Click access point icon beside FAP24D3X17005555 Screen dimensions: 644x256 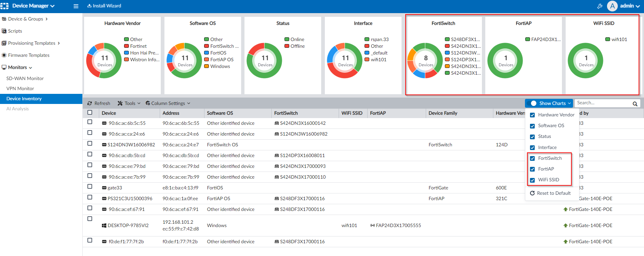tap(373, 226)
